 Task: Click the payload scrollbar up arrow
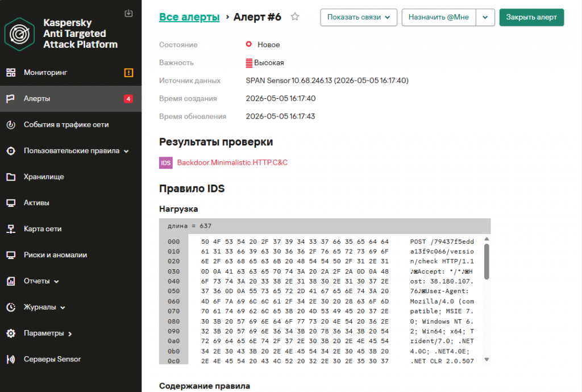[487, 239]
